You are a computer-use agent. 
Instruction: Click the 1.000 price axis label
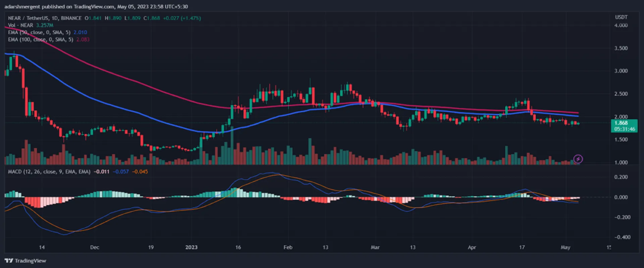point(621,162)
